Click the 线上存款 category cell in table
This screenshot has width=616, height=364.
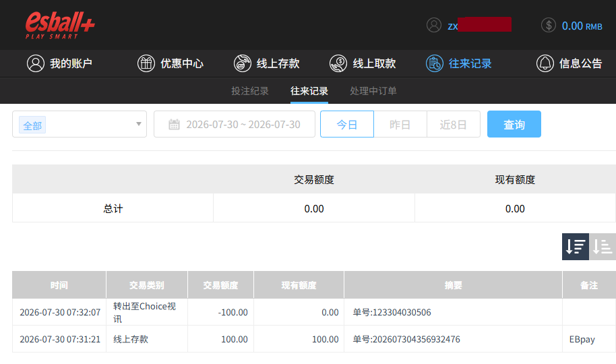[x=146, y=339]
